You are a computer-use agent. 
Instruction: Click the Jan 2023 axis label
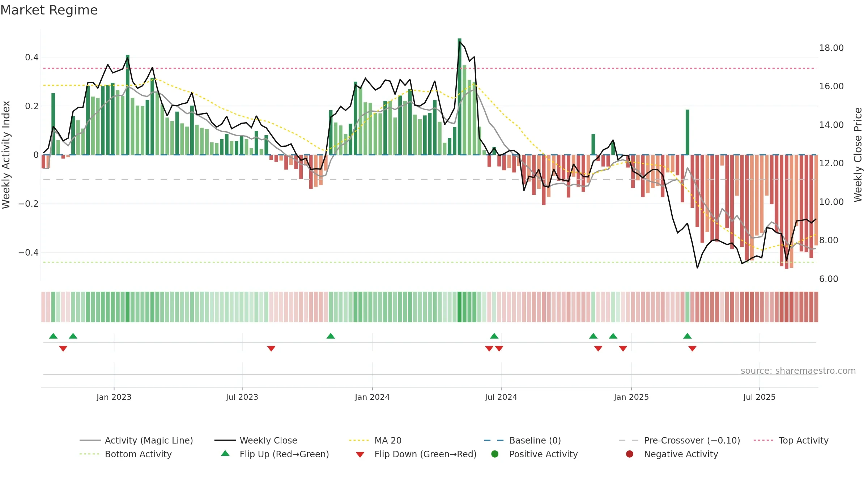click(114, 397)
